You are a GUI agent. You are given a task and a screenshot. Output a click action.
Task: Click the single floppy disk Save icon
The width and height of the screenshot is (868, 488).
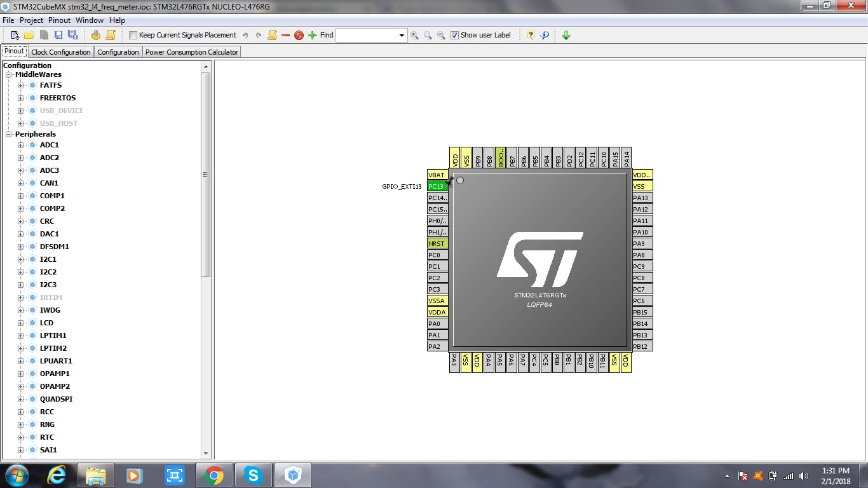(58, 35)
